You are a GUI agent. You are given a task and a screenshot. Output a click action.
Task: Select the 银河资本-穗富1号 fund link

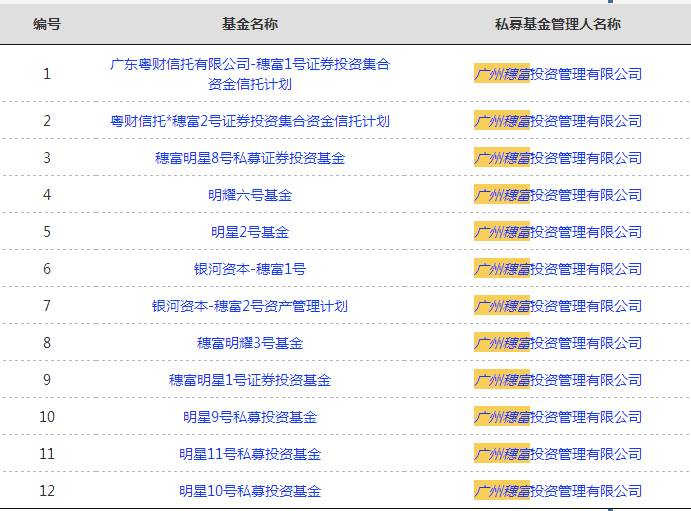[x=250, y=269]
